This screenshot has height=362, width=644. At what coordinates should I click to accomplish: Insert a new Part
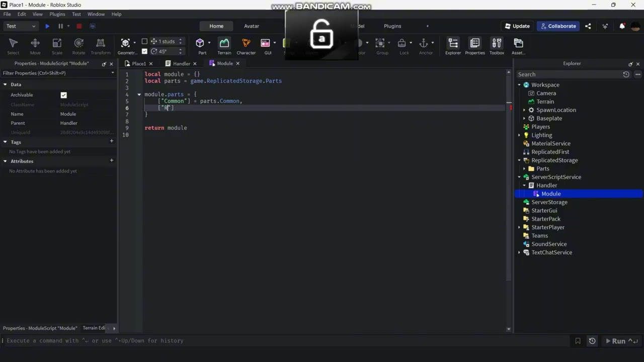[201, 46]
